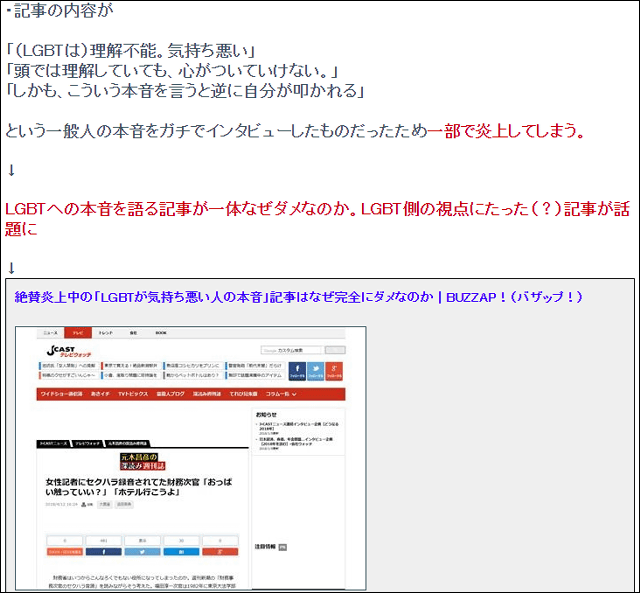The width and height of the screenshot is (640, 593).
Task: Open the BOOK tab
Action: (x=160, y=331)
